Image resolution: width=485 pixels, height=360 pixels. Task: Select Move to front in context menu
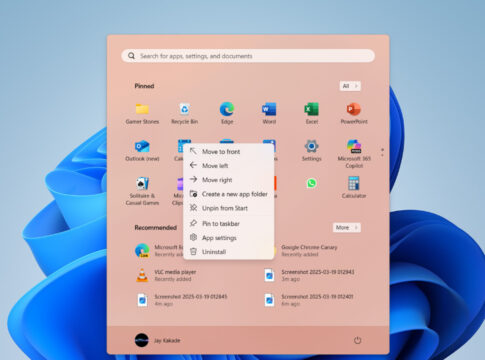pos(229,152)
